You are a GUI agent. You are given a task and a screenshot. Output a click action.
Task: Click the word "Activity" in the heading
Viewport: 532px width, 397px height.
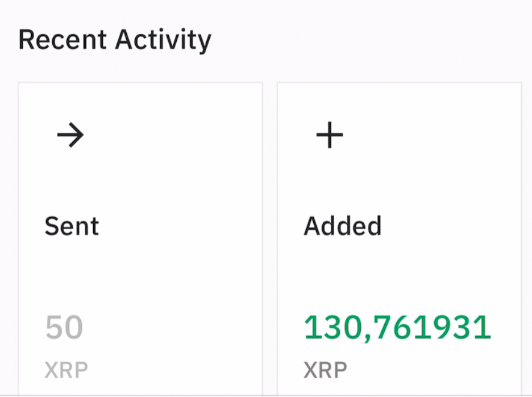163,40
